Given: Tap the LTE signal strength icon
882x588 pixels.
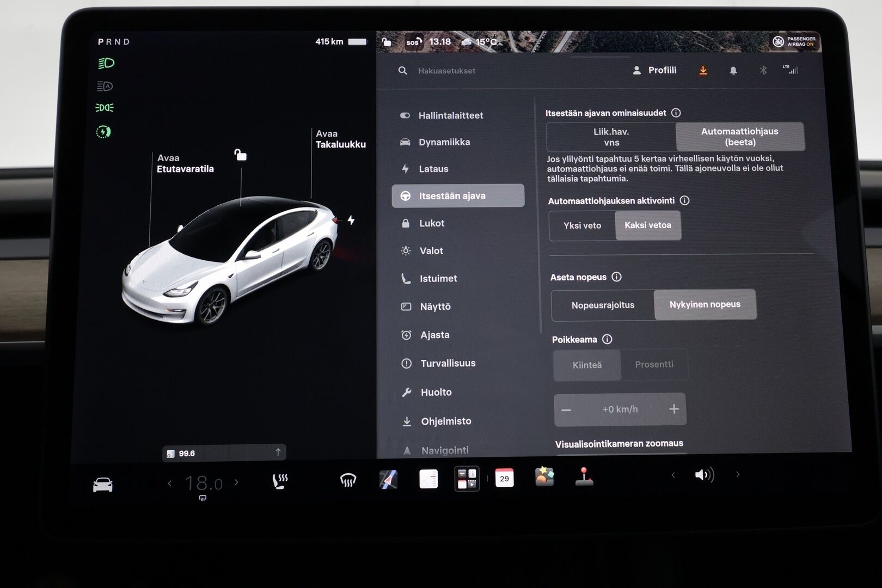Looking at the screenshot, I should point(791,70).
